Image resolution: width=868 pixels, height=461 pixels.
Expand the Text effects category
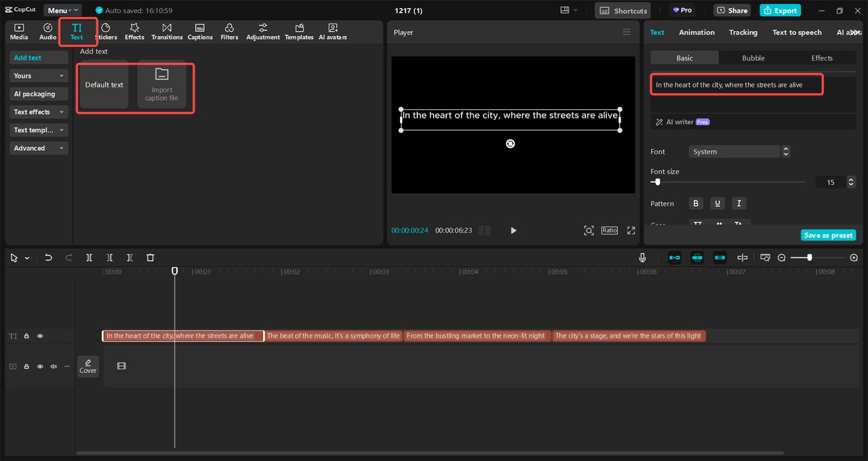[x=39, y=112]
